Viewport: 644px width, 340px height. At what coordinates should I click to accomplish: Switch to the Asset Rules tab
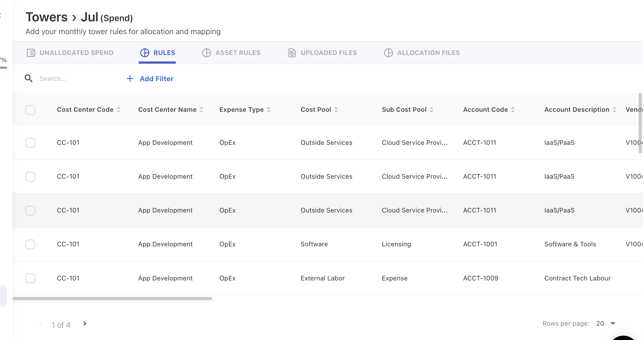[x=238, y=53]
